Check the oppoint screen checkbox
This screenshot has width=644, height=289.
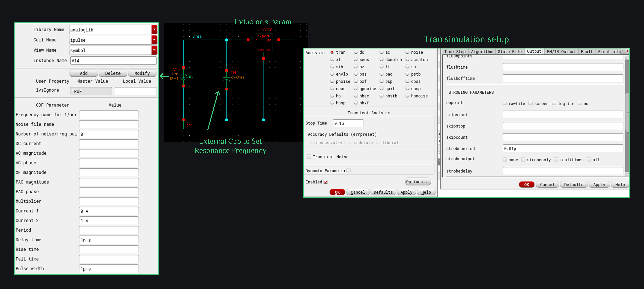pos(530,103)
